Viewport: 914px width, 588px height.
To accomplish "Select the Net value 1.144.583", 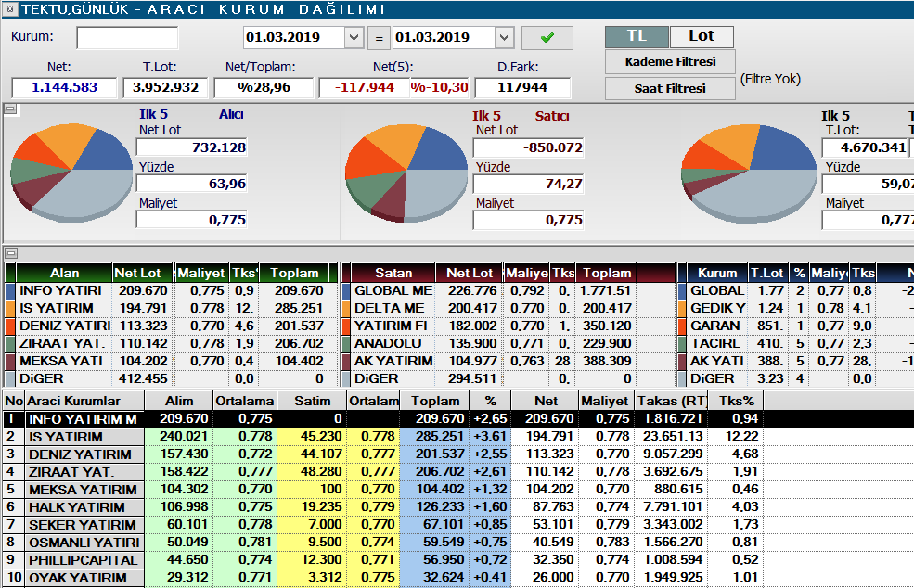I will [64, 88].
